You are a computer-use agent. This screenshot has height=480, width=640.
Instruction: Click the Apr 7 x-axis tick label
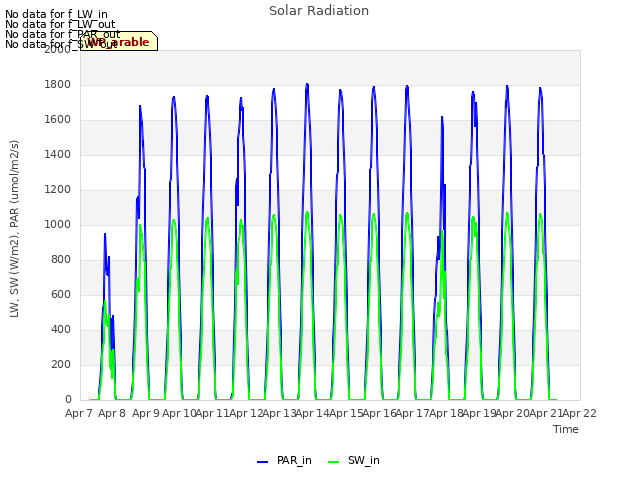pyautogui.click(x=79, y=413)
